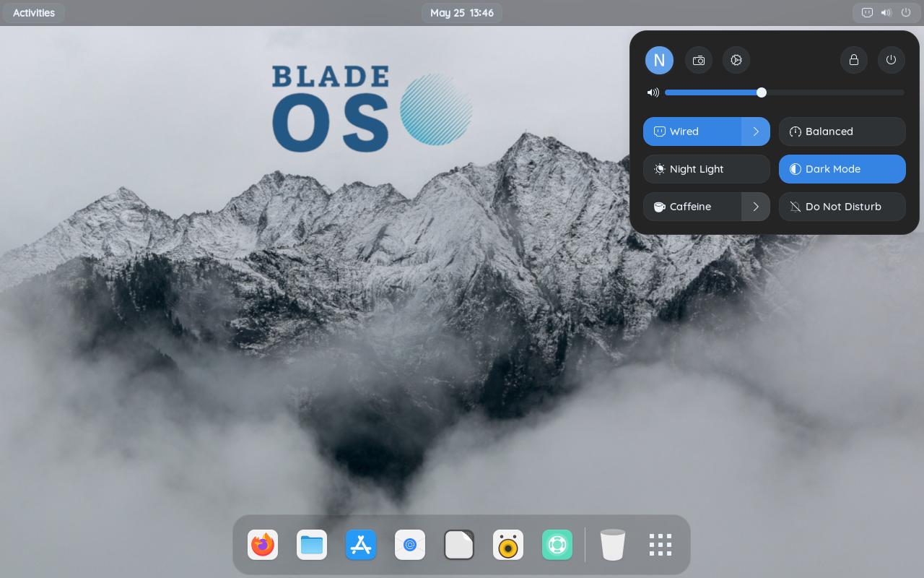Open power off menu in panel
This screenshot has height=578, width=924.
892,60
